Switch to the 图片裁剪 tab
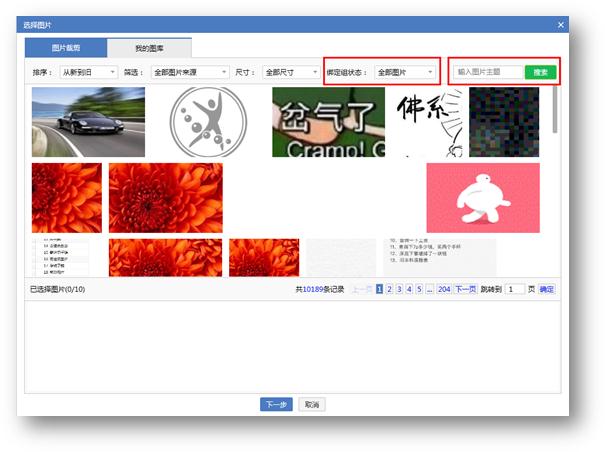The height and width of the screenshot is (452, 605). (66, 48)
